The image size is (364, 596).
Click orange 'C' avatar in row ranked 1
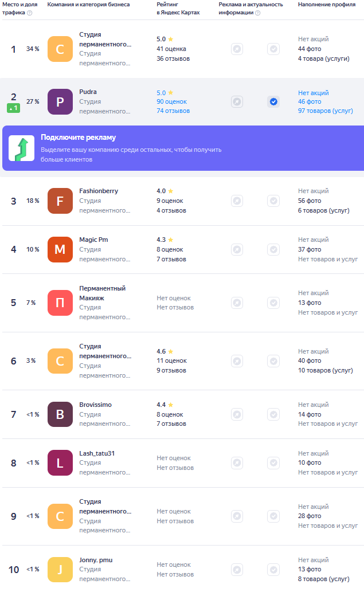point(60,49)
